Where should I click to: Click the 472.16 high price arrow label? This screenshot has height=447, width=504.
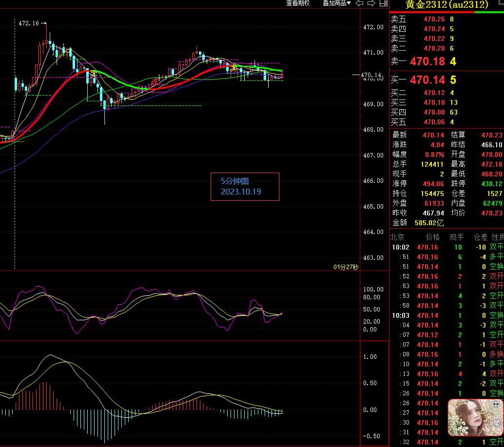tap(32, 23)
